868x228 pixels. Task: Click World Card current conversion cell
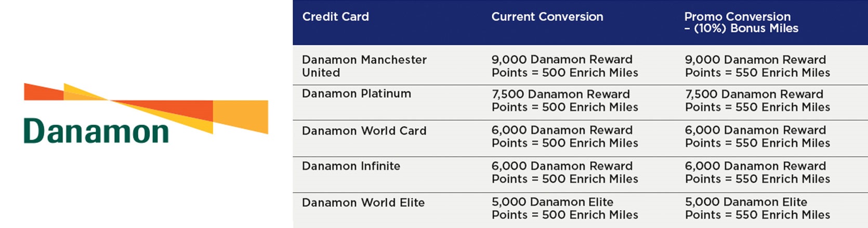(565, 137)
